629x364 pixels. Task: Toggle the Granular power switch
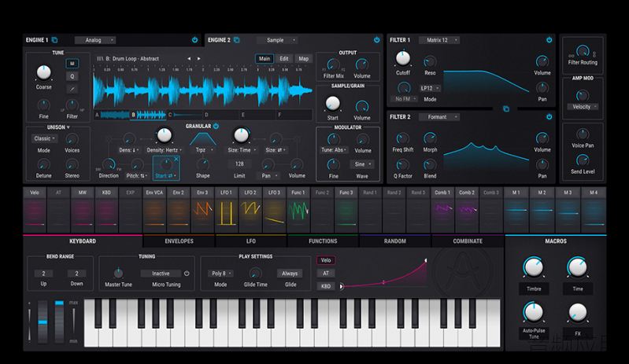216,126
